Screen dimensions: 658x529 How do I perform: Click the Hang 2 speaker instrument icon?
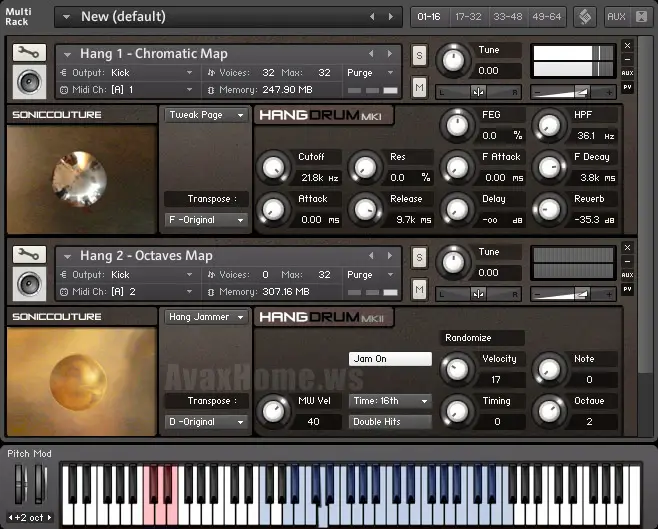pyautogui.click(x=29, y=284)
